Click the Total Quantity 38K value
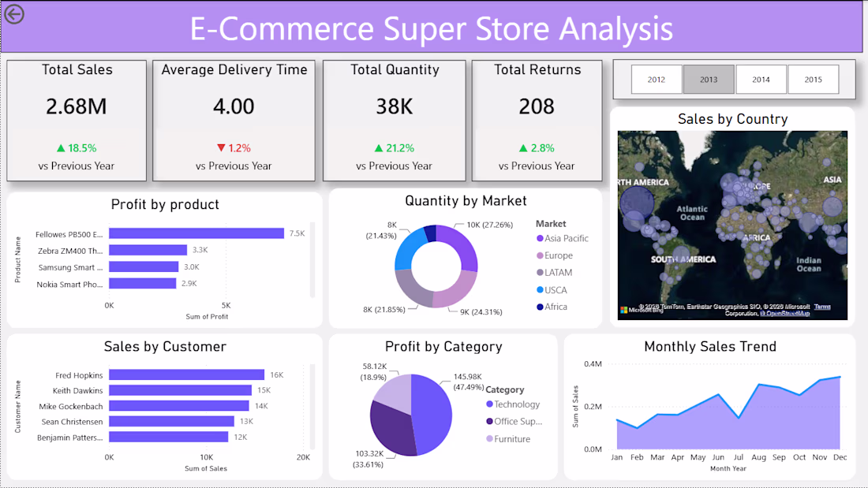This screenshot has height=488, width=868. click(x=394, y=106)
